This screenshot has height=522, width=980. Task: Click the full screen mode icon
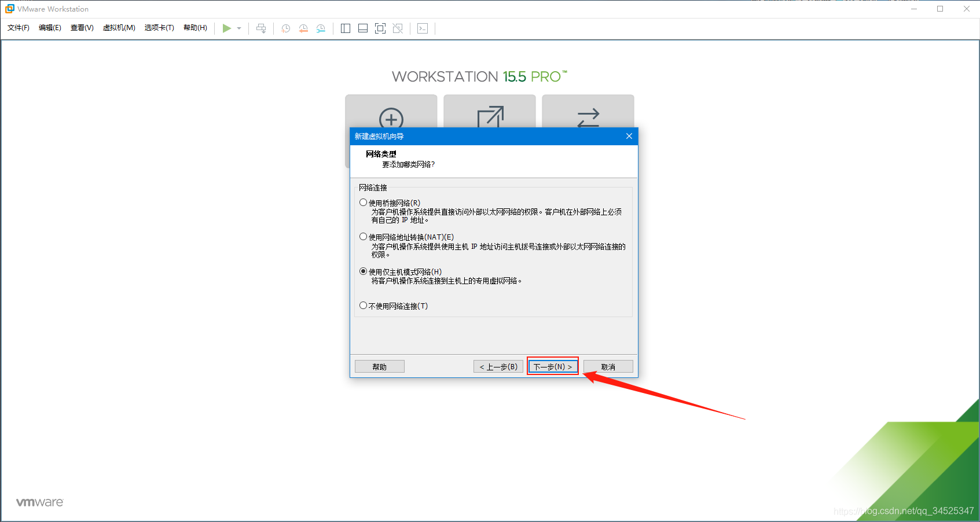pyautogui.click(x=380, y=28)
